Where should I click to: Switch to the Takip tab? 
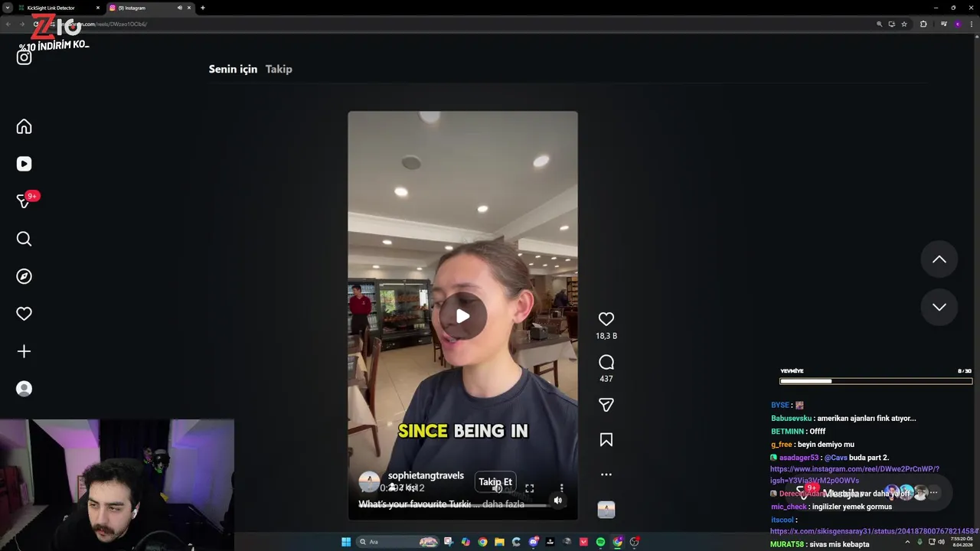(x=279, y=69)
